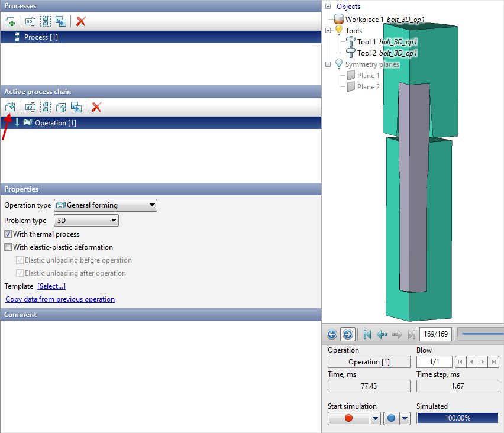Click the blue back arrow button

click(332, 334)
